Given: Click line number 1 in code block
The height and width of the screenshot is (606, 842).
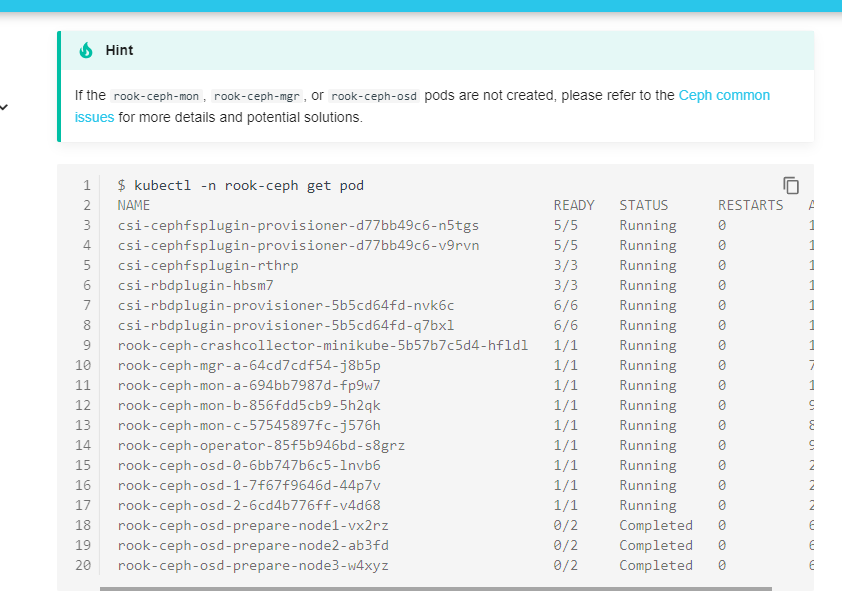Looking at the screenshot, I should pos(87,186).
